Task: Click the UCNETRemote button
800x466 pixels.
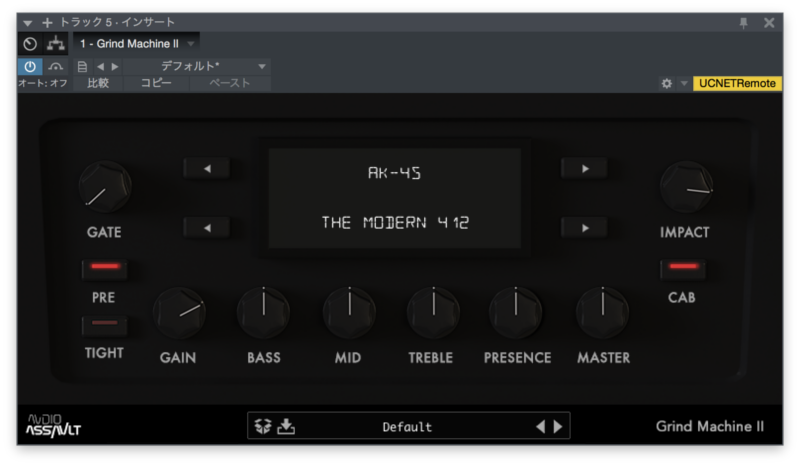Action: (737, 83)
